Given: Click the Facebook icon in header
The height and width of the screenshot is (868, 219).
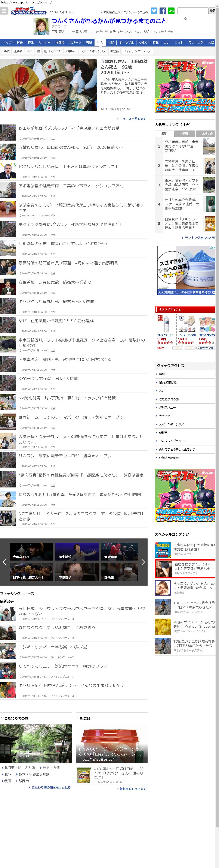Looking at the screenshot, I should point(163,11).
